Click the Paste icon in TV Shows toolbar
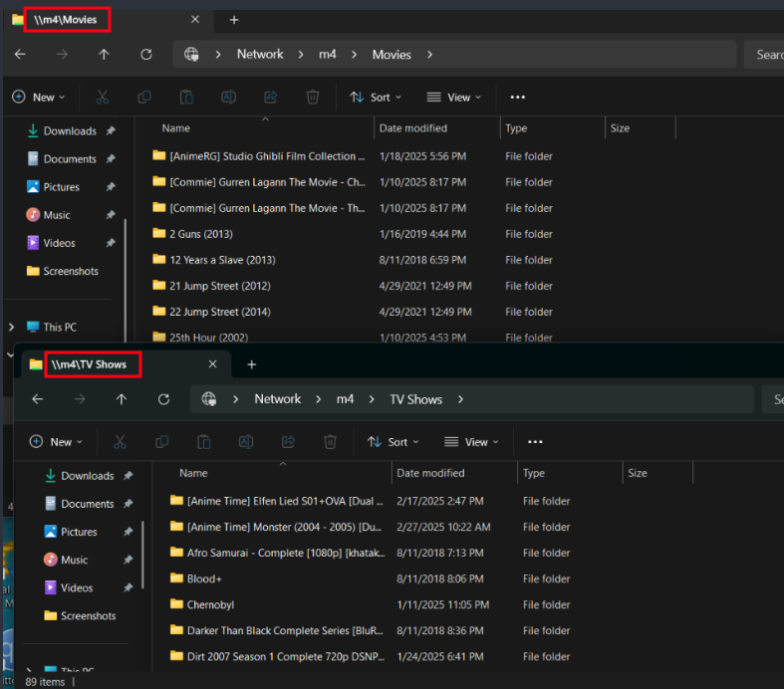The width and height of the screenshot is (784, 689). click(x=204, y=442)
